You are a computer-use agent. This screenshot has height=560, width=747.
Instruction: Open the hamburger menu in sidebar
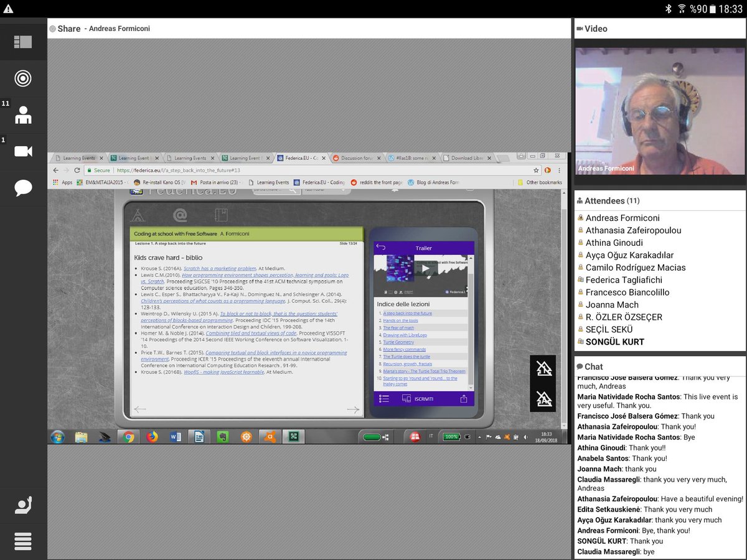[x=23, y=541]
